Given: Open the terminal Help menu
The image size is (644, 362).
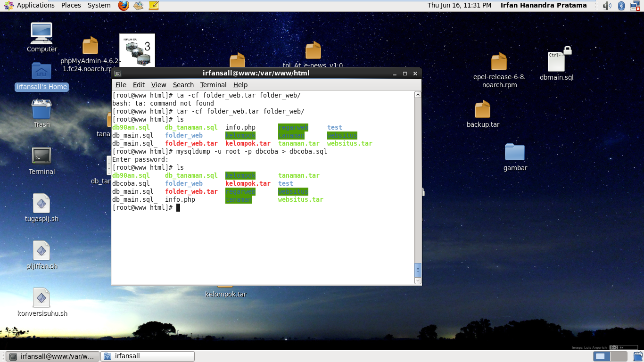Looking at the screenshot, I should coord(240,85).
